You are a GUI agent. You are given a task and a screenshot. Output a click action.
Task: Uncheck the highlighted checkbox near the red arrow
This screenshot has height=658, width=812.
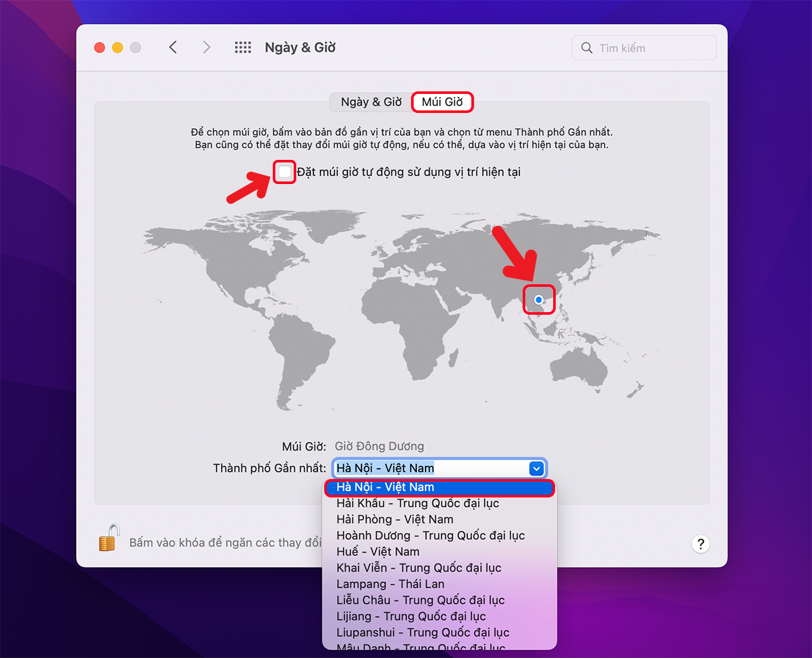tap(284, 171)
